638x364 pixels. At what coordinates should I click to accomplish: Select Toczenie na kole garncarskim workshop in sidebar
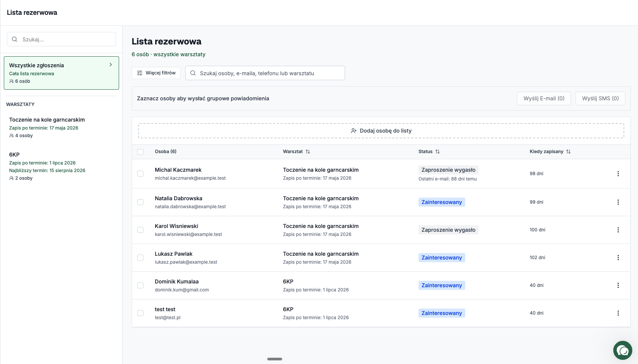click(x=61, y=127)
